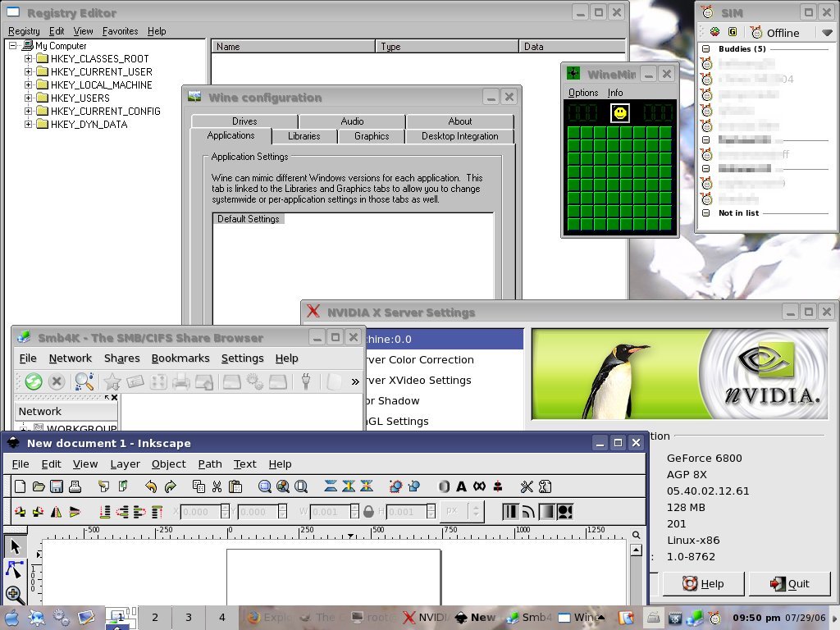Switch to Audio tab in Wine configuration
Image resolution: width=840 pixels, height=630 pixels.
tap(352, 121)
